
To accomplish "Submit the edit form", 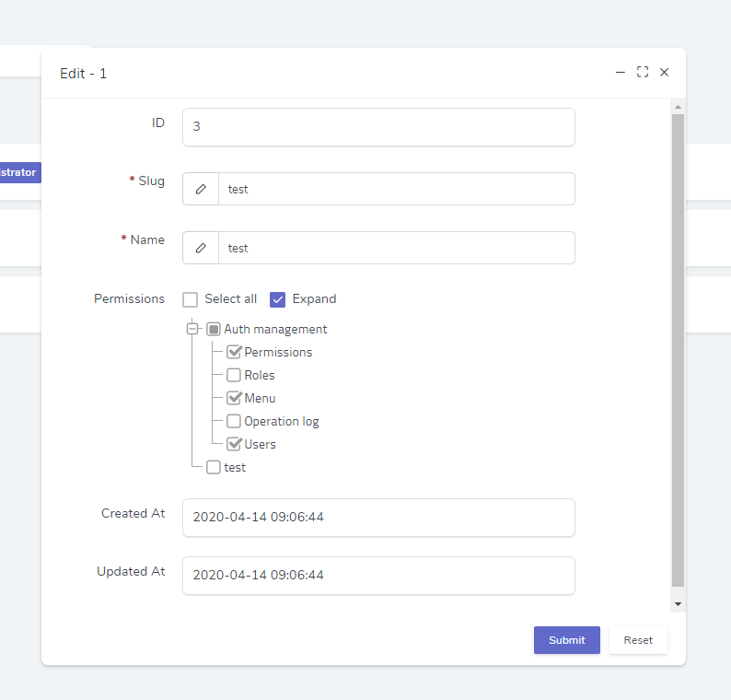I will pos(566,640).
